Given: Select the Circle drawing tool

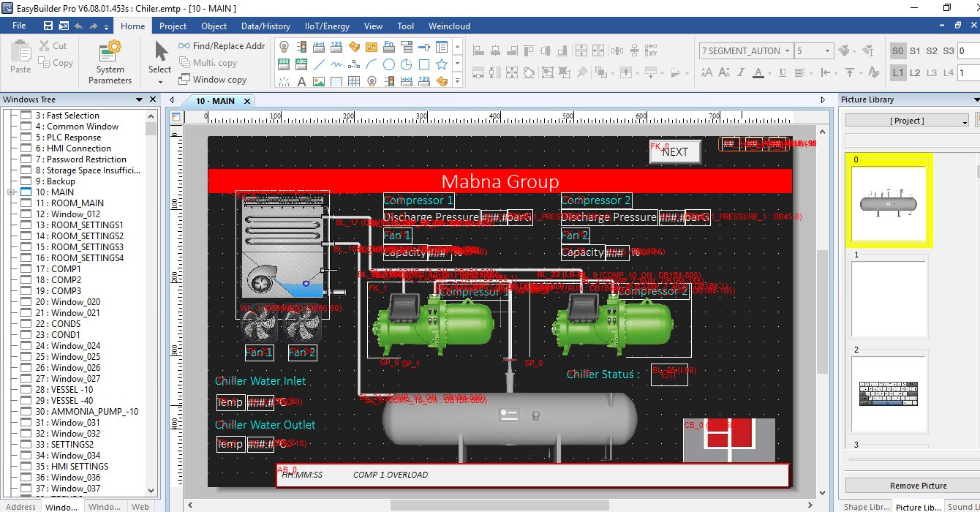Looking at the screenshot, I should point(389,64).
